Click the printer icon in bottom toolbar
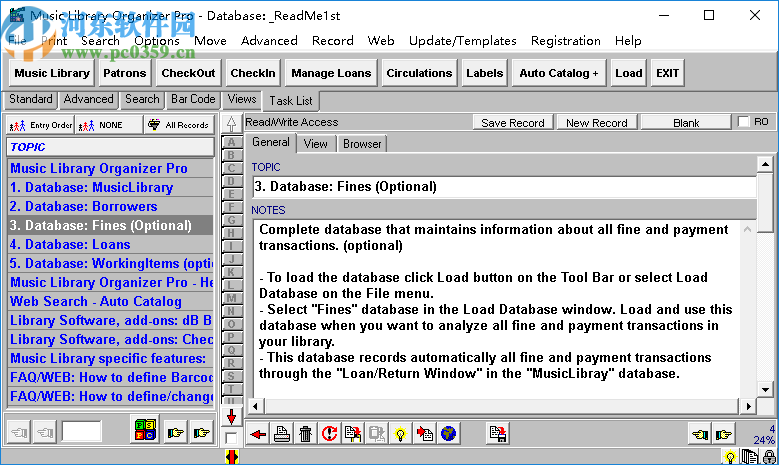The image size is (779, 465). click(x=283, y=433)
